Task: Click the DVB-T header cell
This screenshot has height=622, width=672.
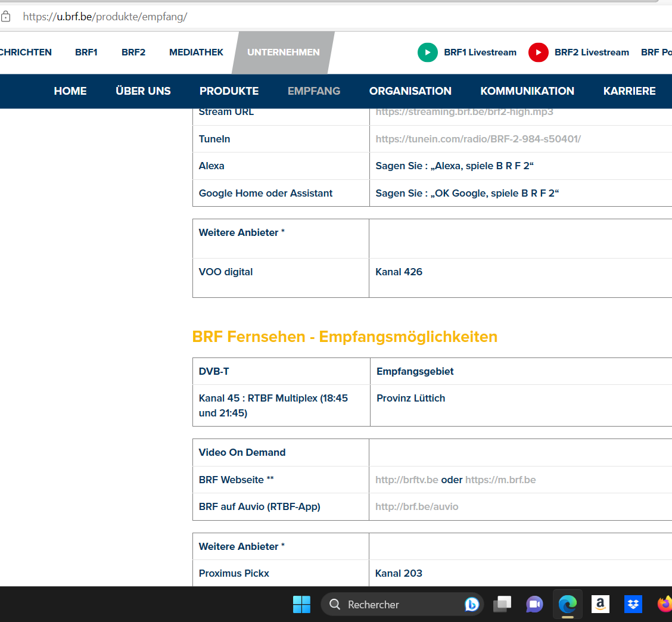Action: coord(281,371)
